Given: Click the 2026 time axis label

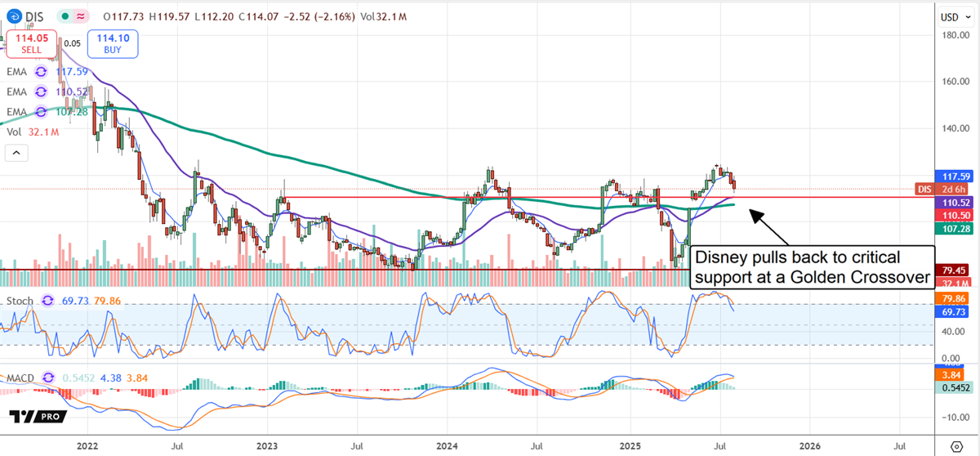Looking at the screenshot, I should [809, 446].
